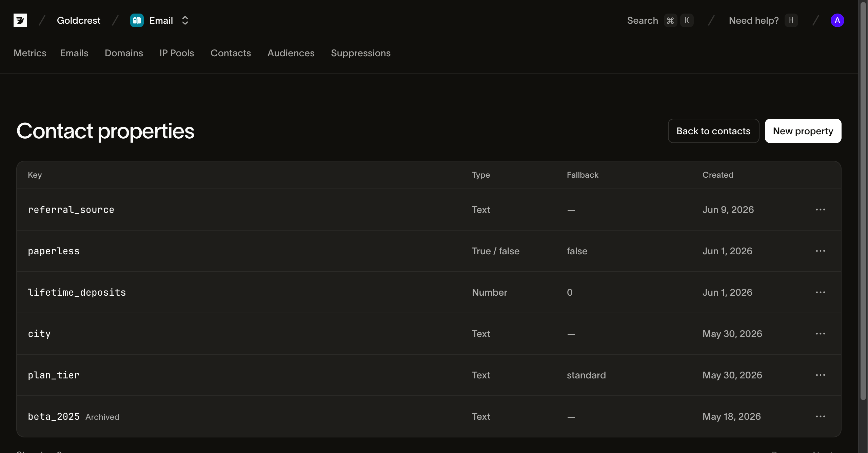Screen dimensions: 868x453
Task: Click the May 18, 2026 created date
Action: (x=732, y=416)
